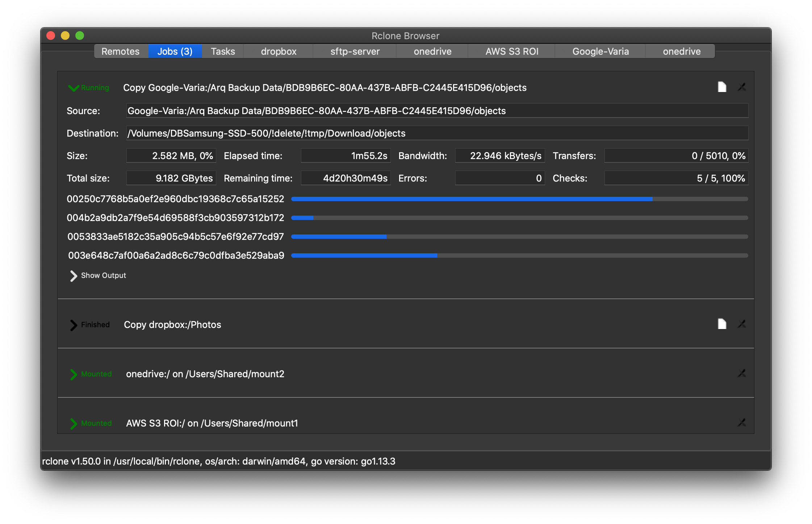Open the Google-Varia remote tab
The height and width of the screenshot is (524, 812).
click(600, 51)
